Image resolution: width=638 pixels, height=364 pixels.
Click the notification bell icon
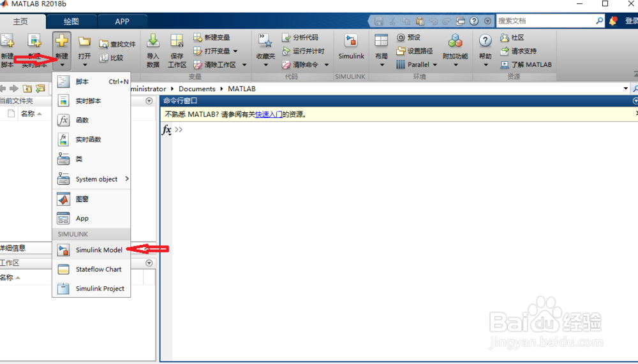click(613, 21)
